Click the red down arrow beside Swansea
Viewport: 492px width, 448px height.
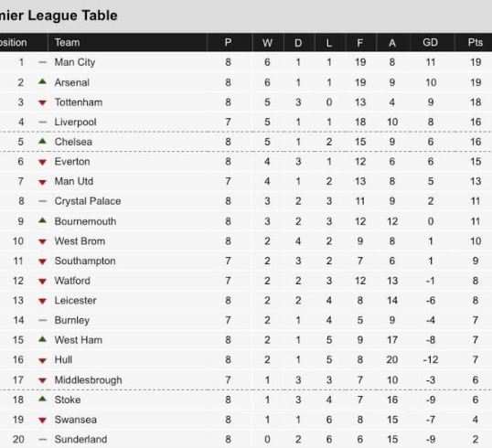pyautogui.click(x=42, y=421)
